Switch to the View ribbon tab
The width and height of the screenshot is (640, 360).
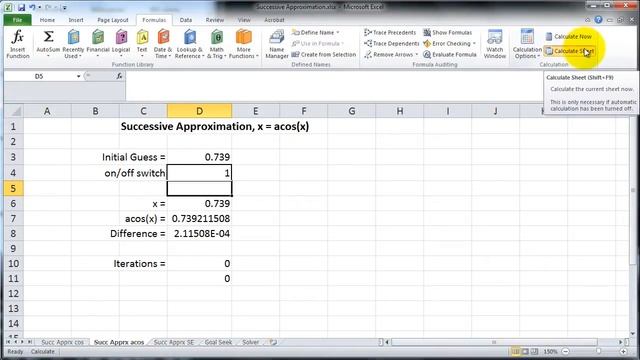click(244, 20)
